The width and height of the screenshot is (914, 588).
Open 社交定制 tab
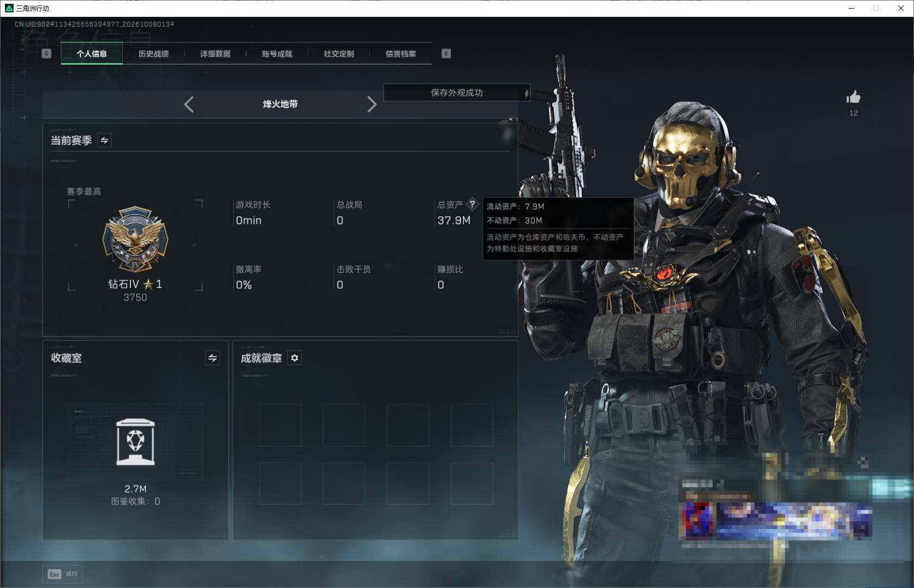(x=339, y=54)
